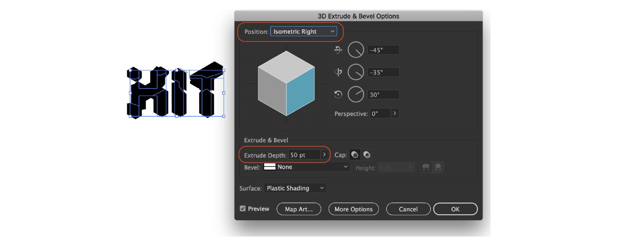
Task: Click the Z-axis rotation angle dial
Action: click(x=356, y=95)
